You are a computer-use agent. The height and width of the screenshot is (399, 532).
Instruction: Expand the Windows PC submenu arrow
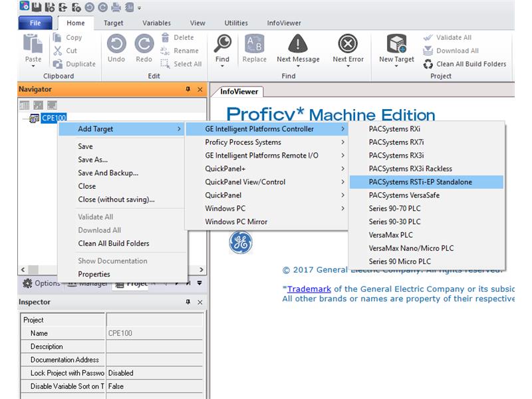[342, 208]
